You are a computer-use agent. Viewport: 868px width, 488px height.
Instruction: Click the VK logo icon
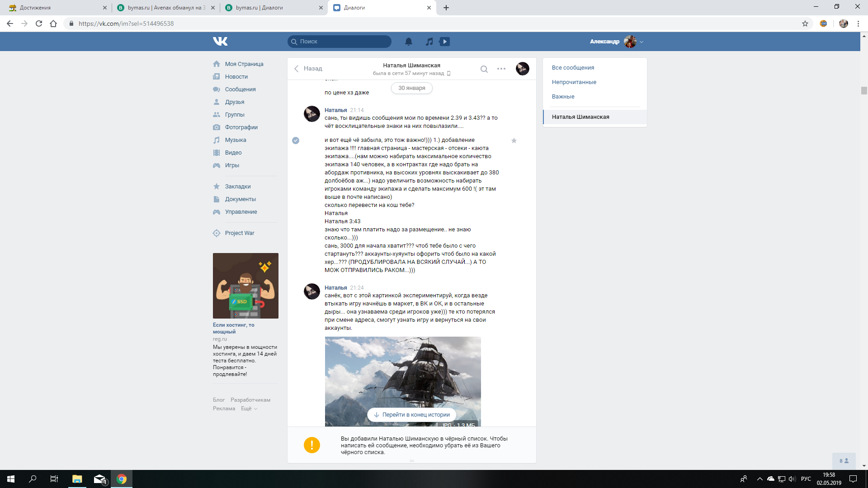click(220, 41)
